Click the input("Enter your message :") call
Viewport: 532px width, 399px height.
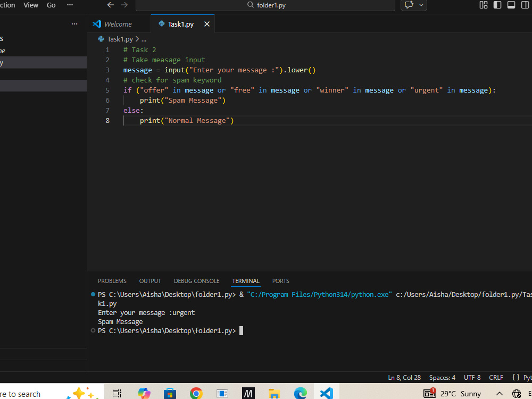click(223, 70)
